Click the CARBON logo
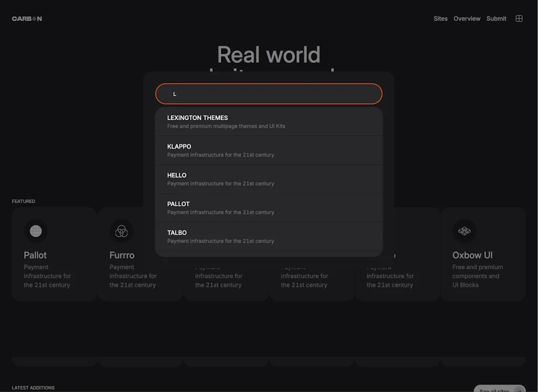The image size is (538, 392). coord(26,18)
